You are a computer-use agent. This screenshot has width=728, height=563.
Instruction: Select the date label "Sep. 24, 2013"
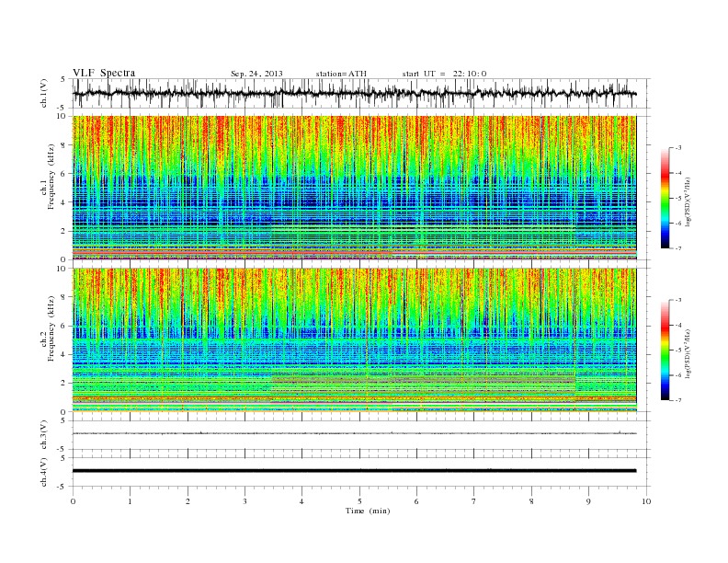256,74
